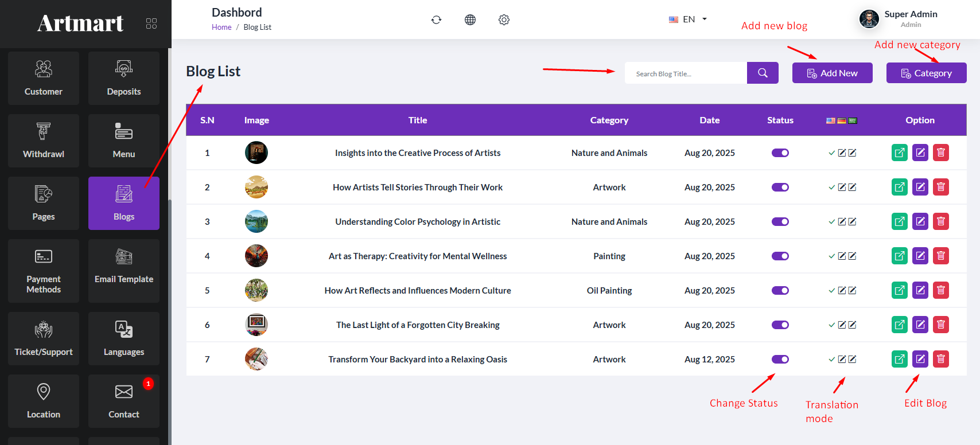Toggle the sidebar grid icon beside Artmart logo
The height and width of the screenshot is (445, 980).
(151, 24)
